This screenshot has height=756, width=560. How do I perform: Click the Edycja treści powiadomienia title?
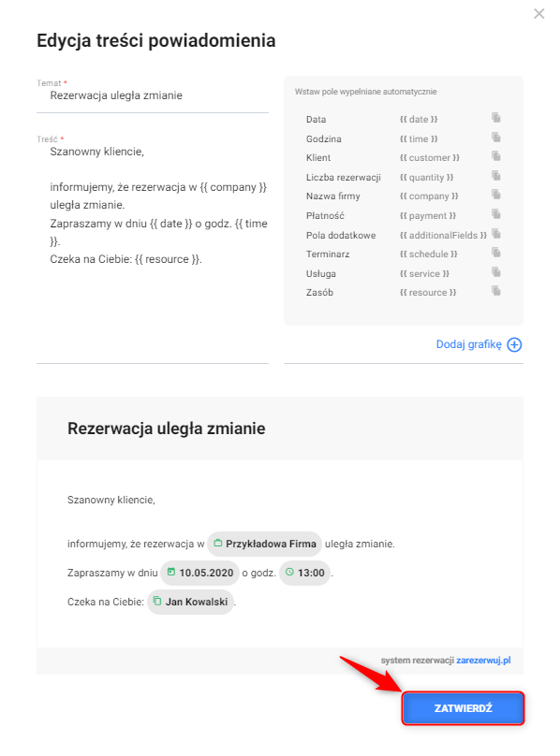tap(156, 40)
